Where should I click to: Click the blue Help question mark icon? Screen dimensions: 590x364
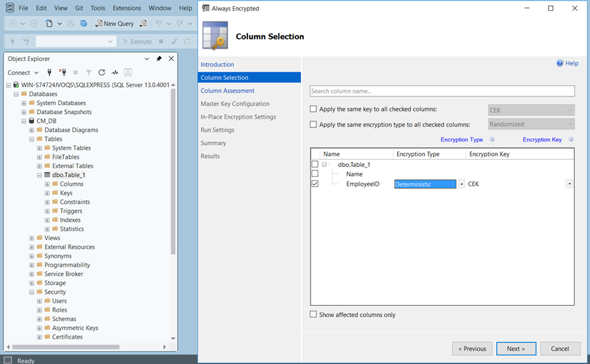560,63
